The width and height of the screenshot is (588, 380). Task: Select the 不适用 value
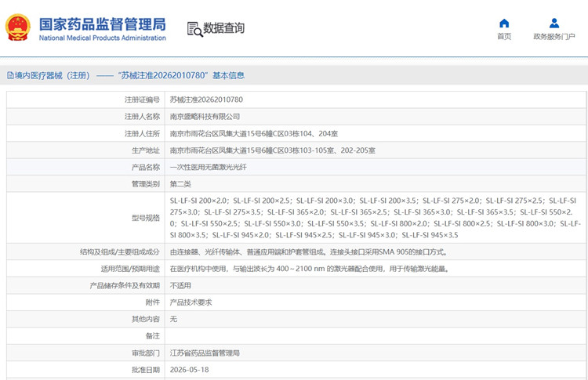pyautogui.click(x=180, y=285)
